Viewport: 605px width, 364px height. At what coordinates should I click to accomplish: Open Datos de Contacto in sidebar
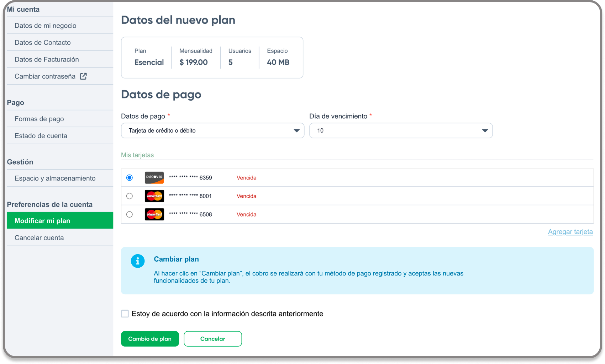60,42
